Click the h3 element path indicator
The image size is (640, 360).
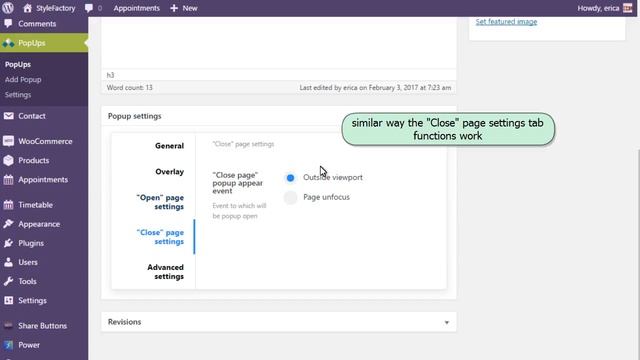tap(110, 75)
